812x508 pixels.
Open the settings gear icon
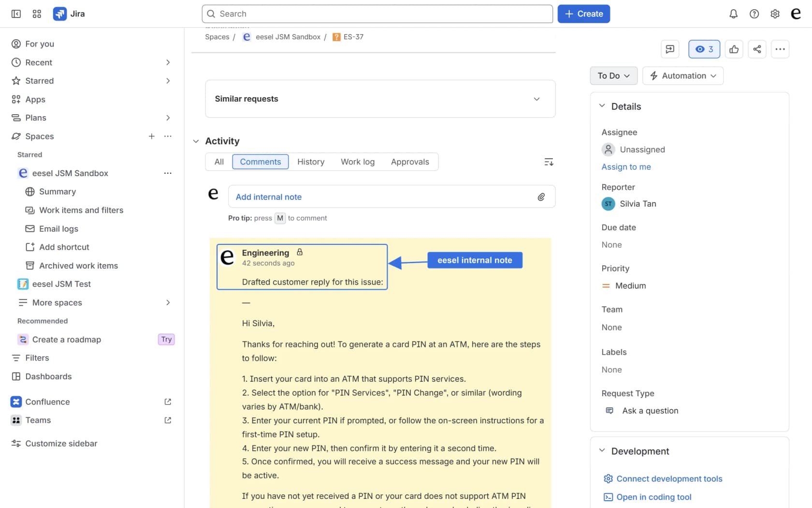coord(775,14)
